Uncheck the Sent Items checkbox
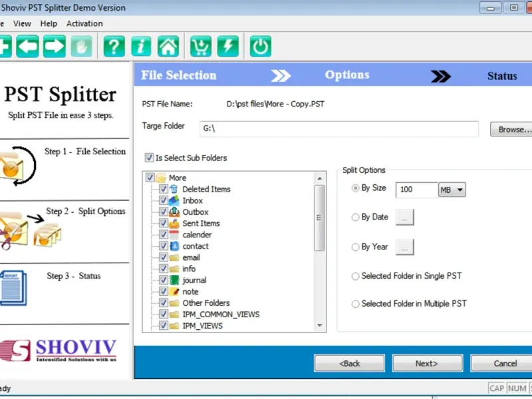Viewport: 532px width, 399px height. coord(163,223)
